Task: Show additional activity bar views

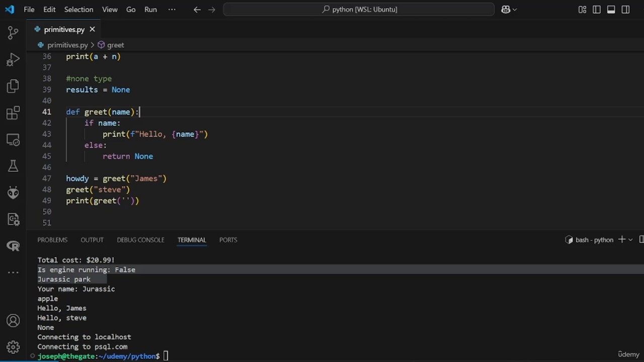Action: coord(13,273)
